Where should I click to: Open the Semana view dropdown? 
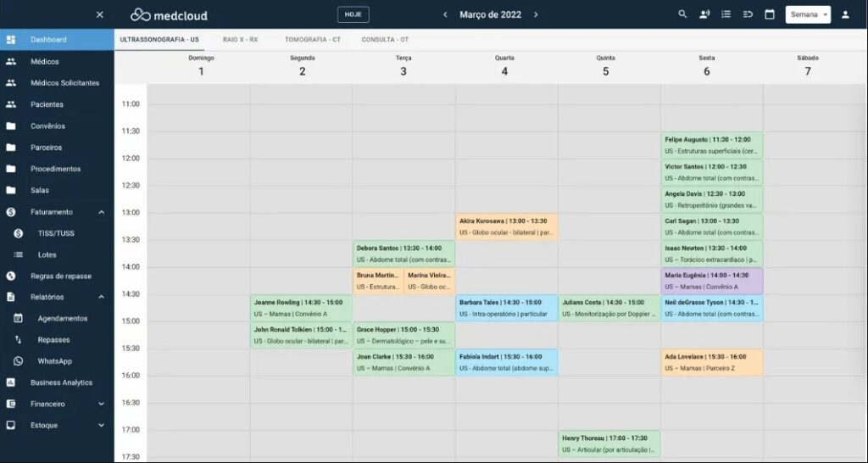808,14
